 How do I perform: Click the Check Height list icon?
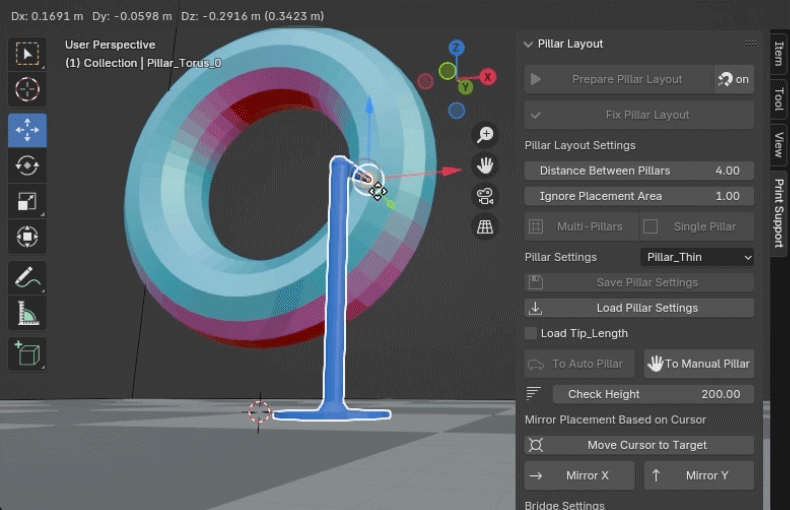[533, 393]
